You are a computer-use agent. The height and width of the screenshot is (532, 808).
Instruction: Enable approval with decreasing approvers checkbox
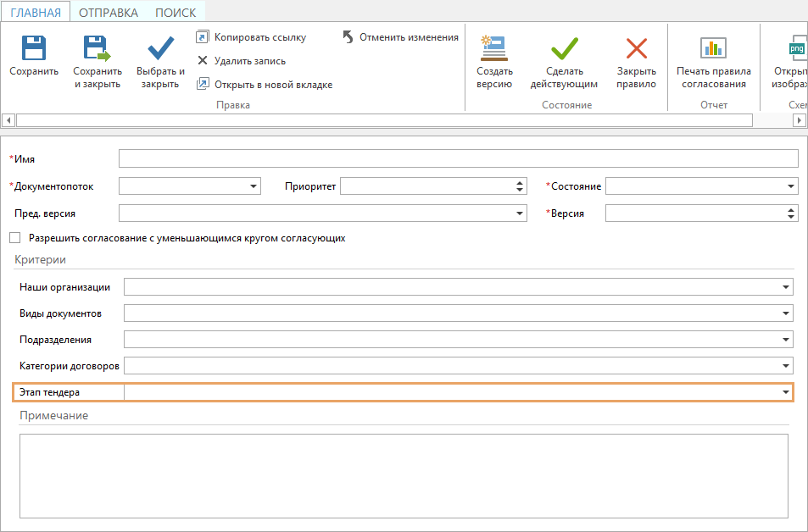[x=14, y=238]
